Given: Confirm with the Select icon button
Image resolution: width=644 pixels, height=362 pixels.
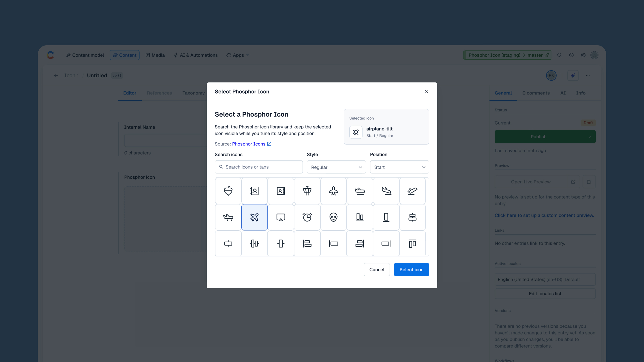Looking at the screenshot, I should [411, 270].
